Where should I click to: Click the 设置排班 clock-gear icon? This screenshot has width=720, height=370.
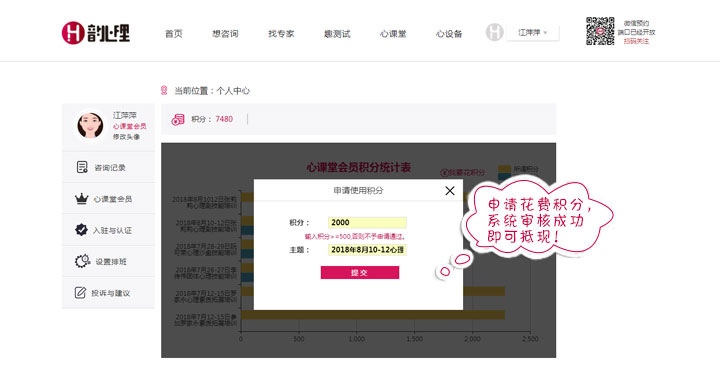coord(82,261)
